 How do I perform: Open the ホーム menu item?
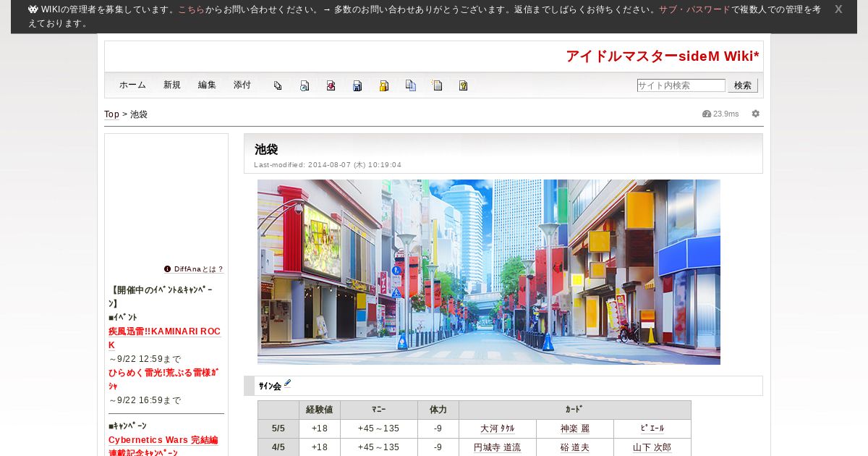(x=132, y=85)
